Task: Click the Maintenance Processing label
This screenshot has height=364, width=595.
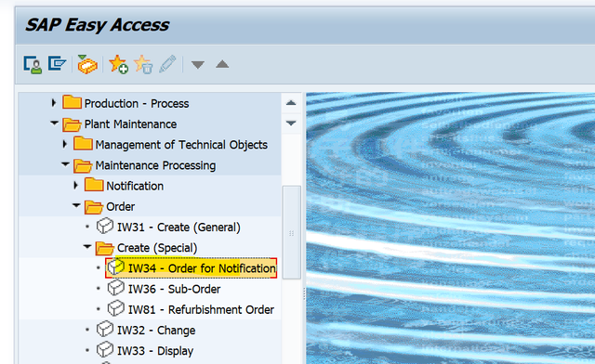Action: [x=155, y=165]
